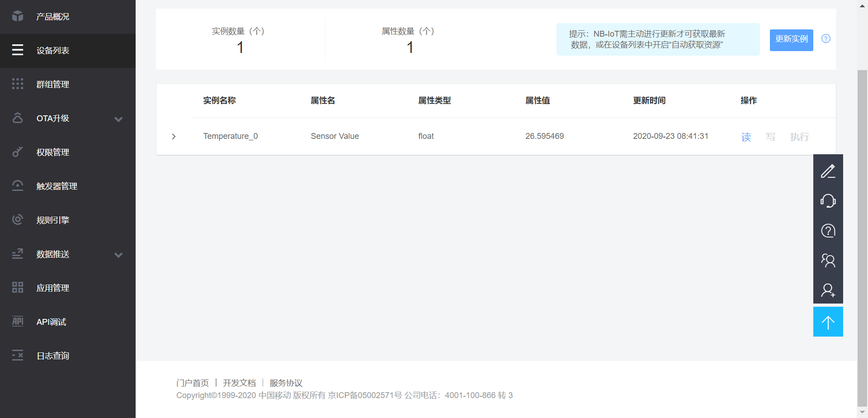Click the 更新实例 button
868x418 pixels.
pyautogui.click(x=791, y=39)
